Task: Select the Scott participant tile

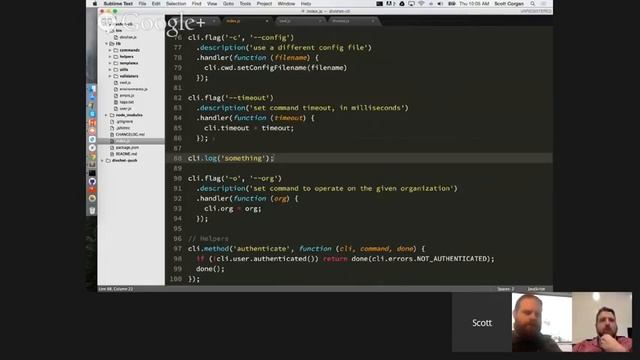Action: [x=482, y=322]
